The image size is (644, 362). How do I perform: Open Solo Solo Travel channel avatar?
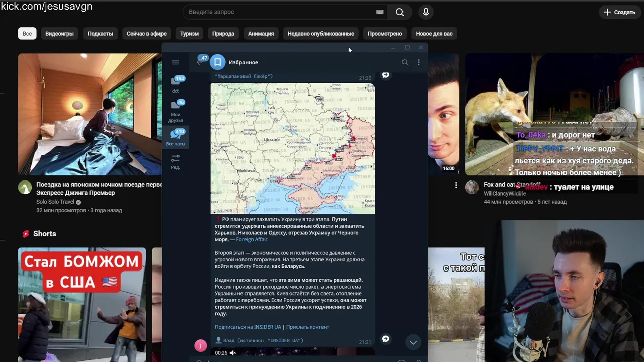[x=25, y=188]
